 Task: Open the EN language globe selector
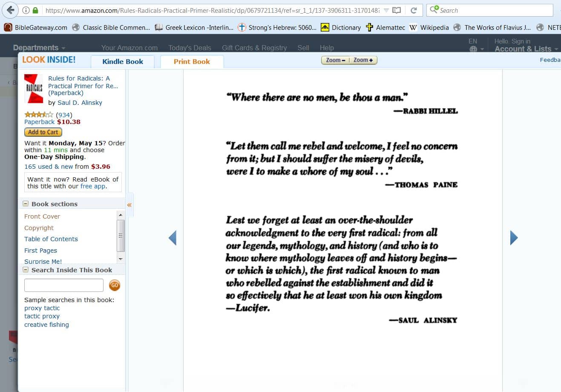point(476,45)
